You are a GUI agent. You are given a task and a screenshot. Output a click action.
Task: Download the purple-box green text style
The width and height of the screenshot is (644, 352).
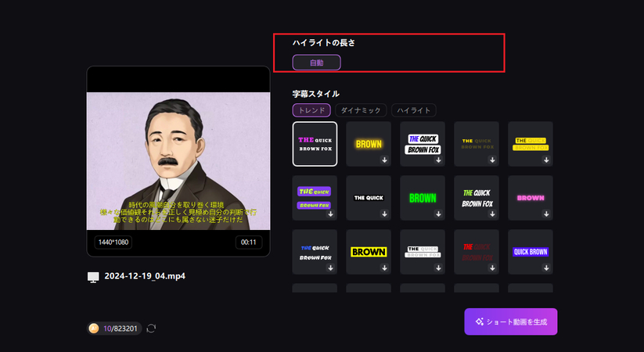click(x=331, y=214)
